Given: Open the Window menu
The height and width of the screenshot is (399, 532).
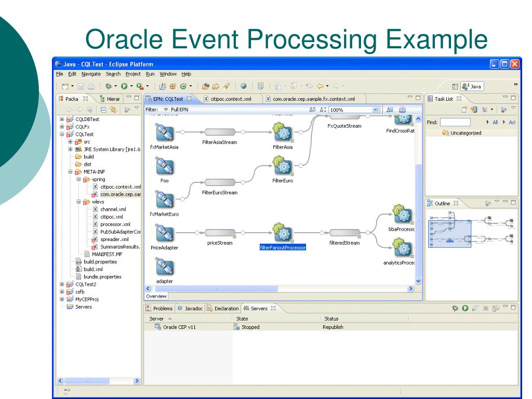Looking at the screenshot, I should click(x=168, y=74).
